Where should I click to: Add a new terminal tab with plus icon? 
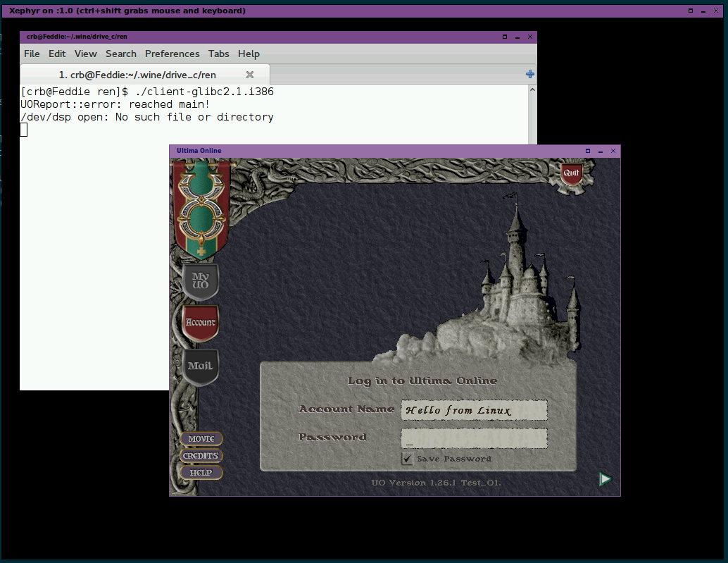(x=529, y=74)
